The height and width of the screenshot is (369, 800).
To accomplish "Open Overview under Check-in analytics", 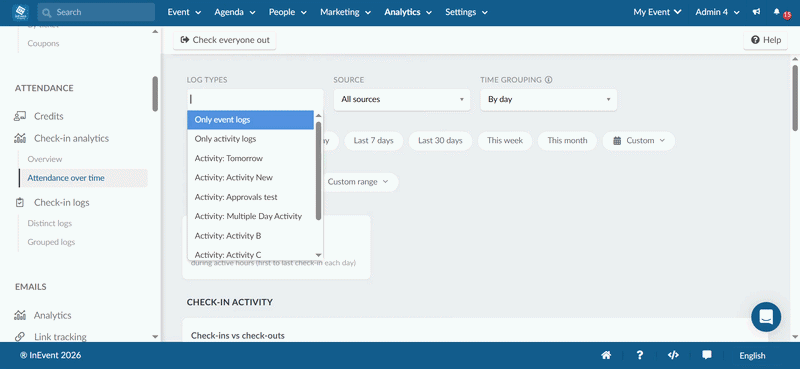I will (x=45, y=159).
